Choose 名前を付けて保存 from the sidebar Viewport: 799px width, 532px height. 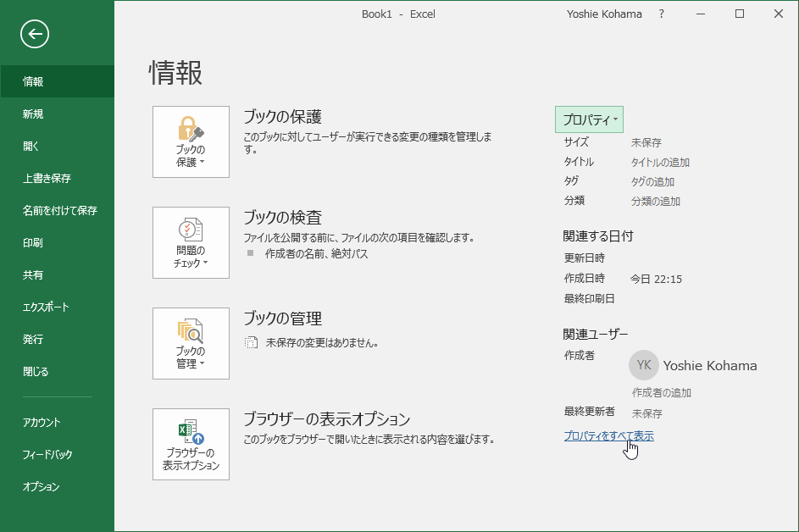tap(57, 210)
